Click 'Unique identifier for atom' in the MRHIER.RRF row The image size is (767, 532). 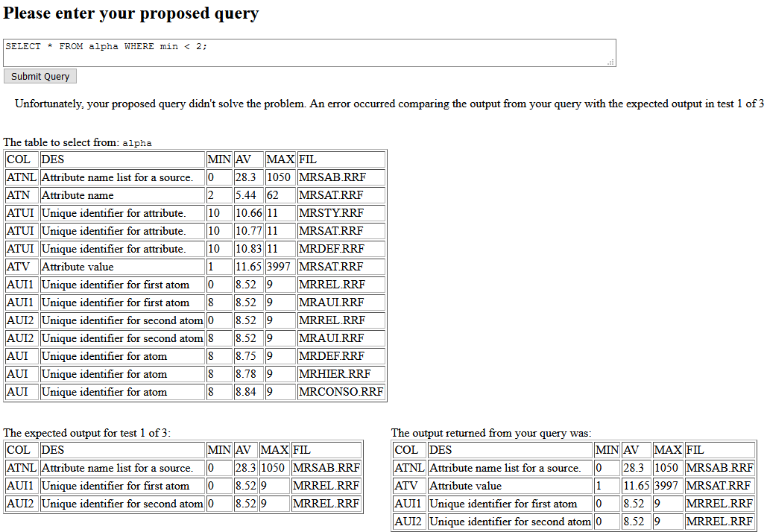pos(122,374)
